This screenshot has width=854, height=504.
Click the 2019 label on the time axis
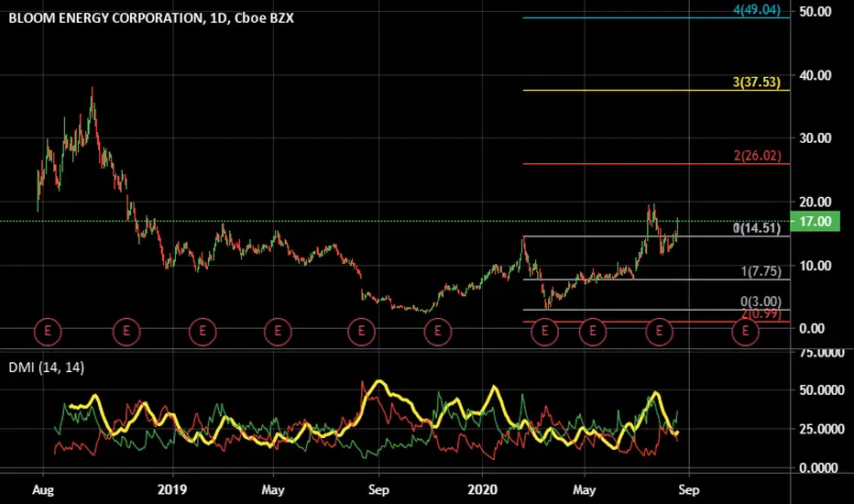172,490
